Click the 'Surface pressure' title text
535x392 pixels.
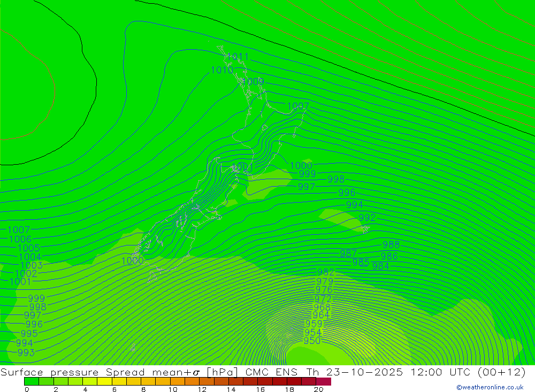coord(49,372)
